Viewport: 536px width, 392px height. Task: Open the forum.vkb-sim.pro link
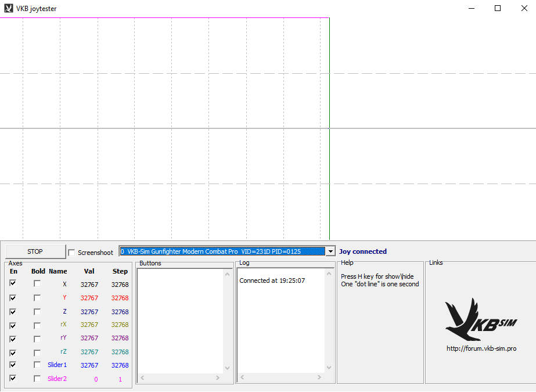point(481,348)
